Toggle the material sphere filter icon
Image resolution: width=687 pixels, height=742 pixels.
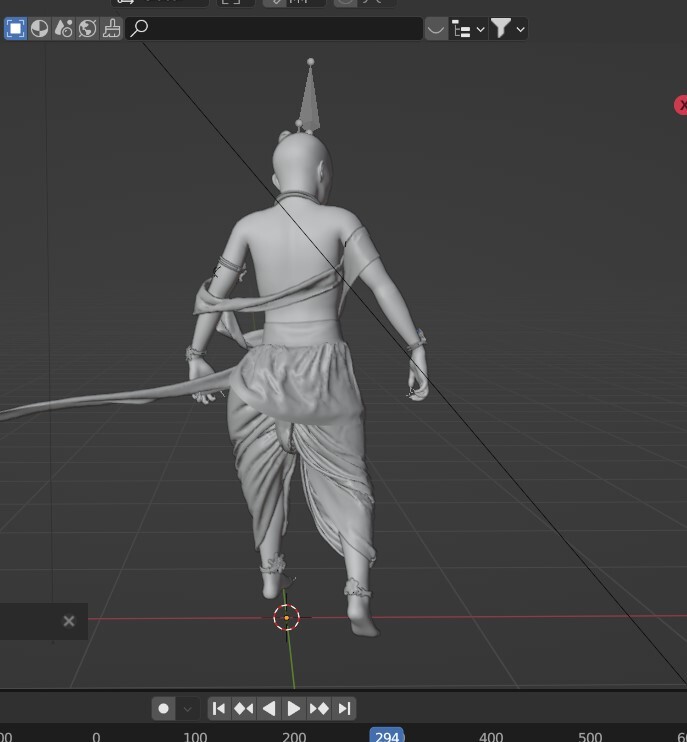point(39,29)
